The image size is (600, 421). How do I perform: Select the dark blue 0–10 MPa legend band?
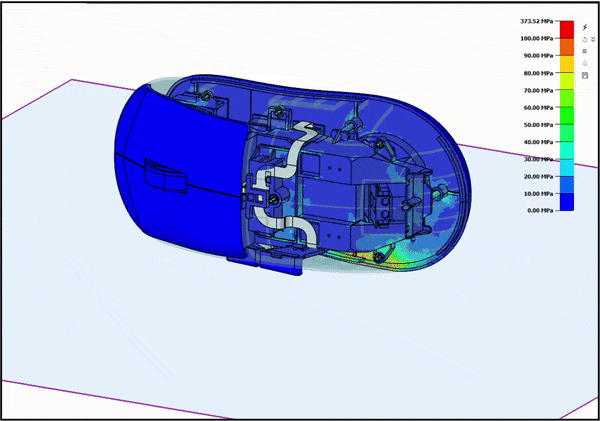(x=566, y=202)
